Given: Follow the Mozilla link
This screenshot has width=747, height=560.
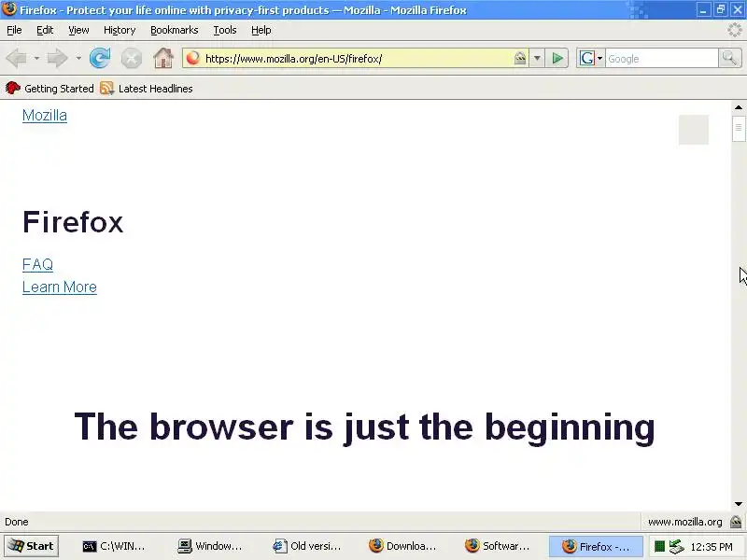Looking at the screenshot, I should 45,115.
